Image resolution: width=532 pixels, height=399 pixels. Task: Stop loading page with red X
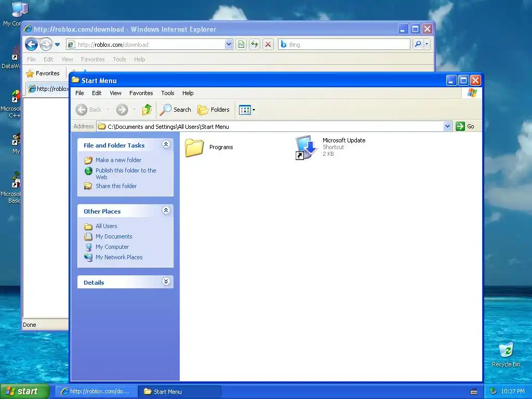(268, 45)
